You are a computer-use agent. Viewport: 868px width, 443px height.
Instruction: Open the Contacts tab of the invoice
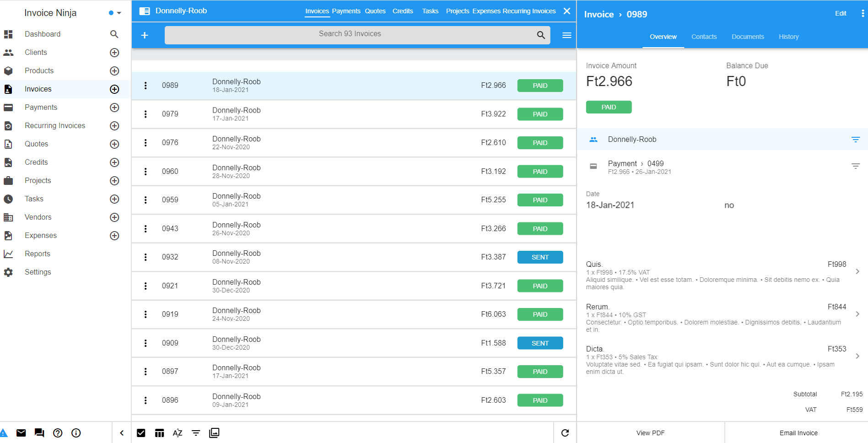point(704,37)
